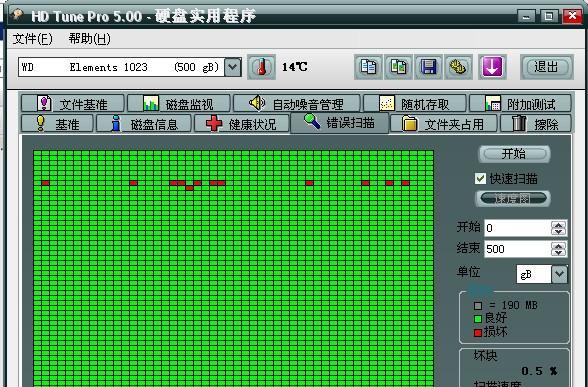Click the HD Tune Pro title bar icon
The height and width of the screenshot is (387, 588).
17,15
